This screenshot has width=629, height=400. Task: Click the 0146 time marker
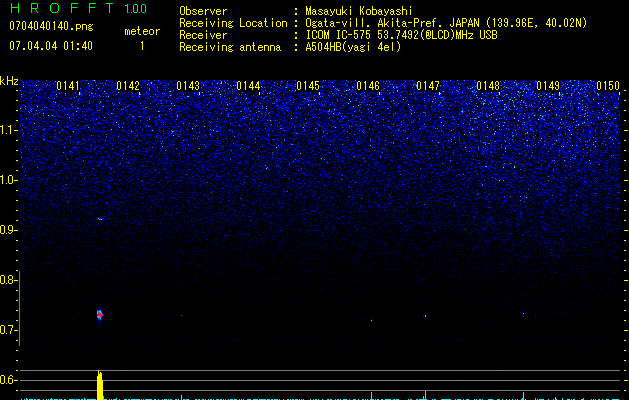click(x=368, y=86)
